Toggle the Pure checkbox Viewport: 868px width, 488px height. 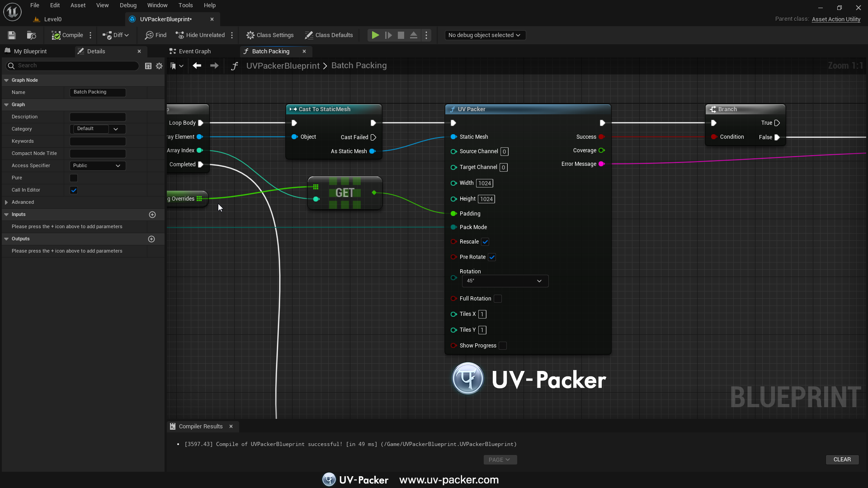pyautogui.click(x=74, y=178)
